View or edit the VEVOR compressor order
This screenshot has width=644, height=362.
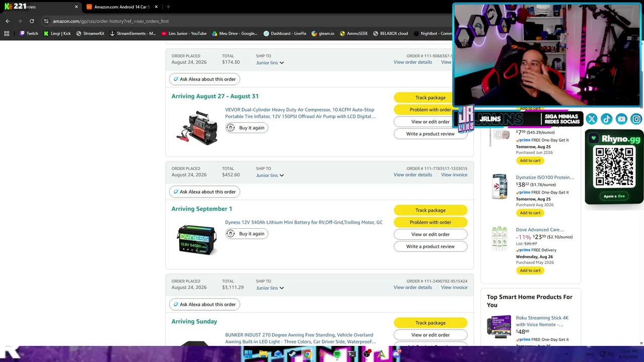(x=430, y=122)
